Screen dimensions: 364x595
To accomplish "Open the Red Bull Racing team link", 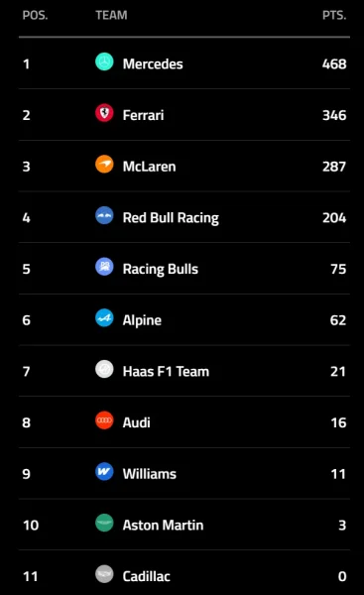I will tap(171, 218).
